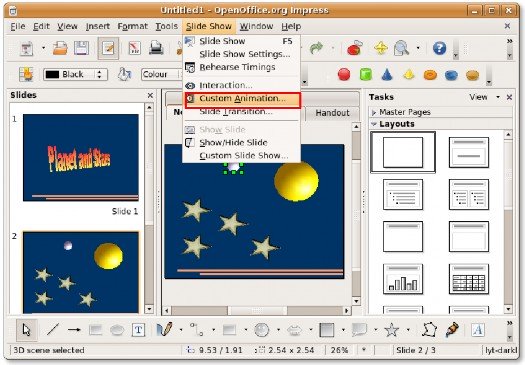Insert green cylinder 3D object
Viewport: 525px width, 365px height.
pos(366,75)
